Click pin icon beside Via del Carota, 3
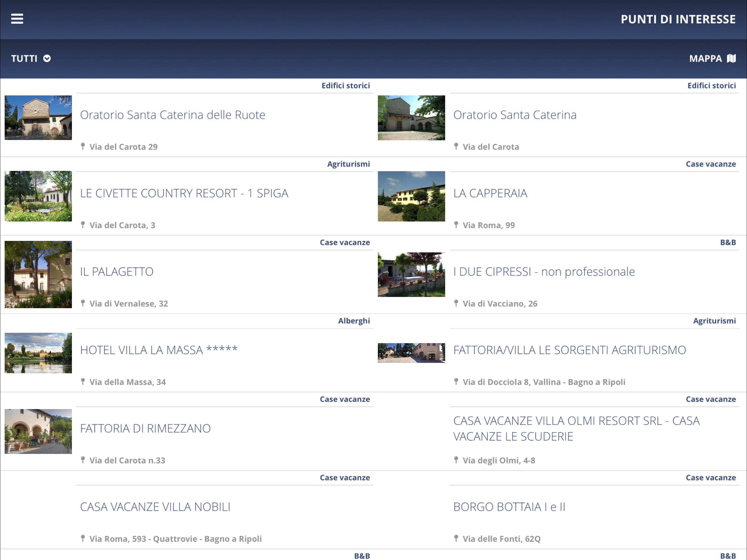 coord(83,224)
